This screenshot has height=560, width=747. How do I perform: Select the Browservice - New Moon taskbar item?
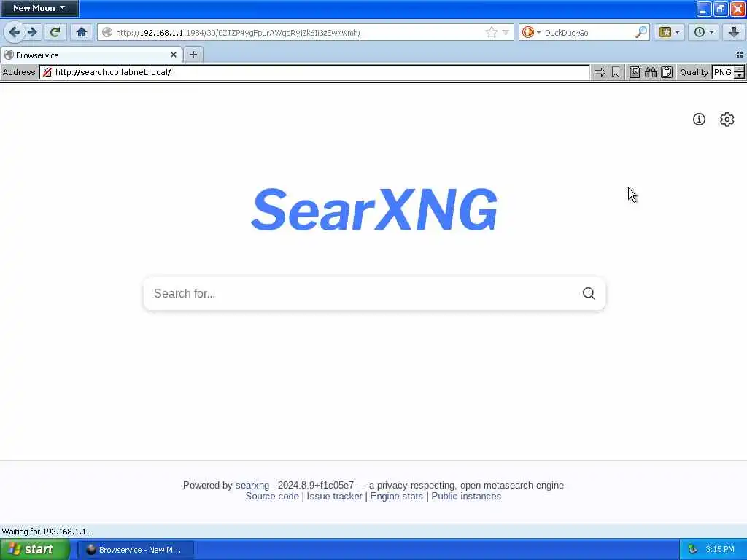click(136, 550)
